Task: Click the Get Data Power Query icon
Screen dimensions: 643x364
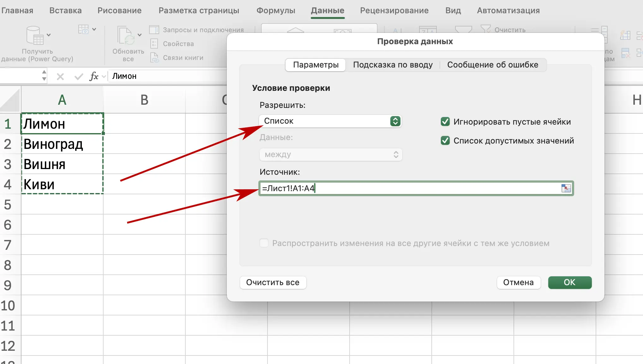Action: pyautogui.click(x=34, y=36)
